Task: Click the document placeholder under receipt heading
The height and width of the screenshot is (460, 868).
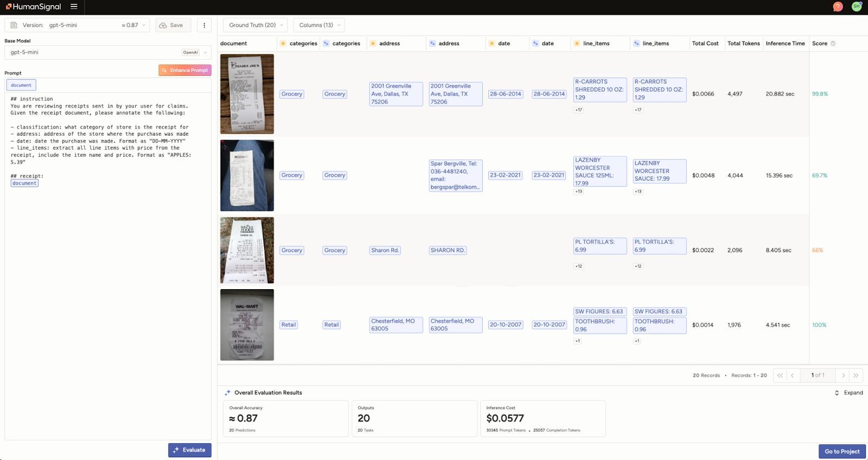Action: [x=24, y=183]
